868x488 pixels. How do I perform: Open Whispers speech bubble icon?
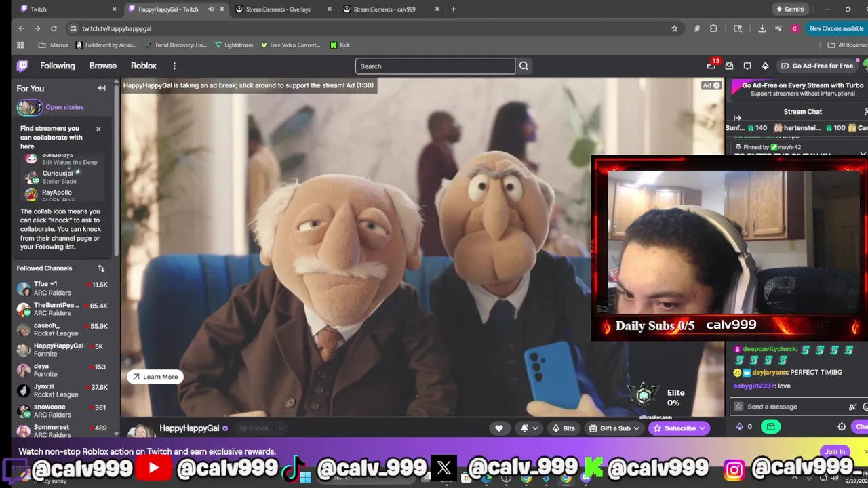tap(747, 66)
